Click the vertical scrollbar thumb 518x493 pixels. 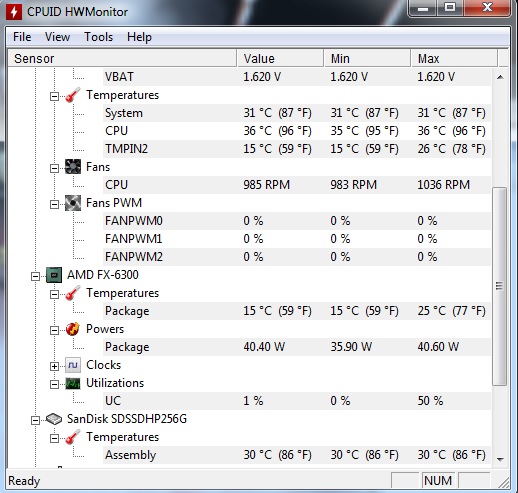click(499, 286)
